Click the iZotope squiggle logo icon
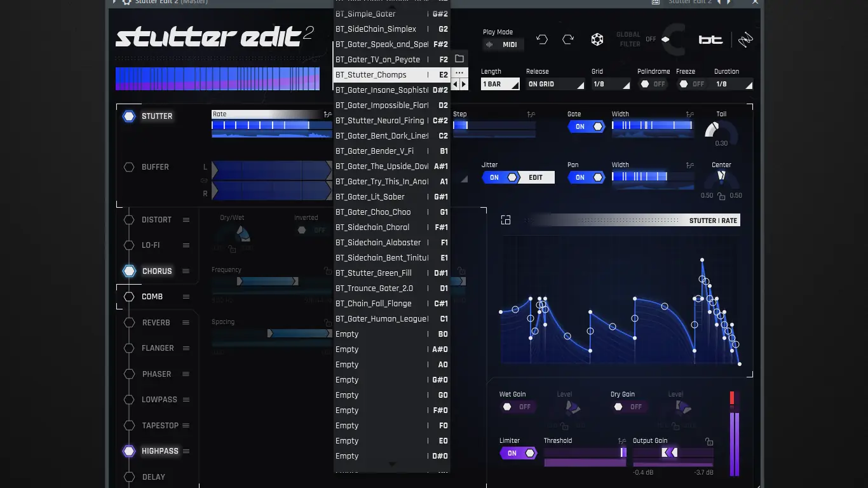 [745, 40]
